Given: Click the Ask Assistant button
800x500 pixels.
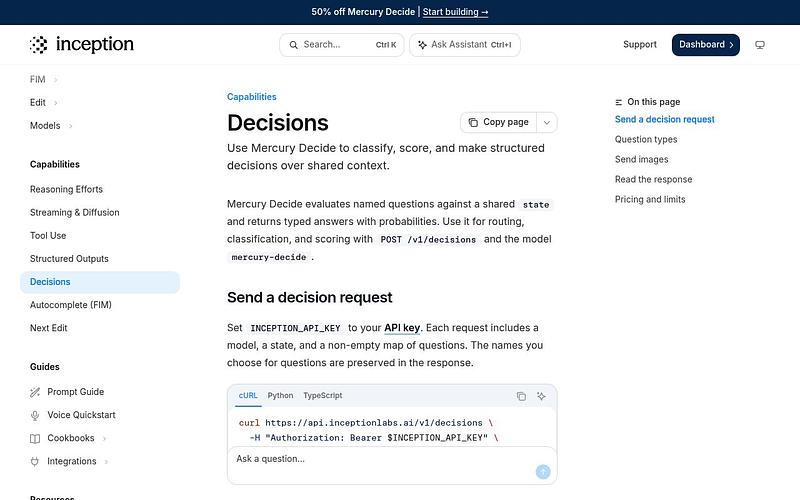Looking at the screenshot, I should pos(465,45).
